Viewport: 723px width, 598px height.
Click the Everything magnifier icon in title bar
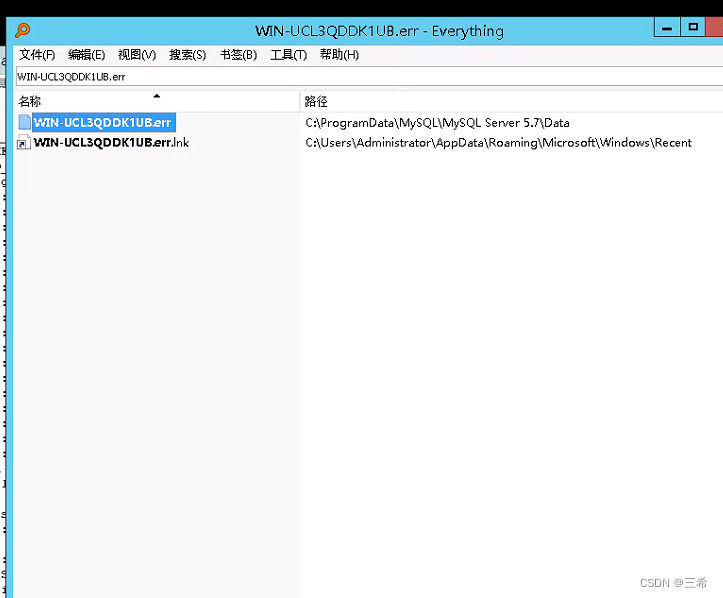tap(22, 30)
